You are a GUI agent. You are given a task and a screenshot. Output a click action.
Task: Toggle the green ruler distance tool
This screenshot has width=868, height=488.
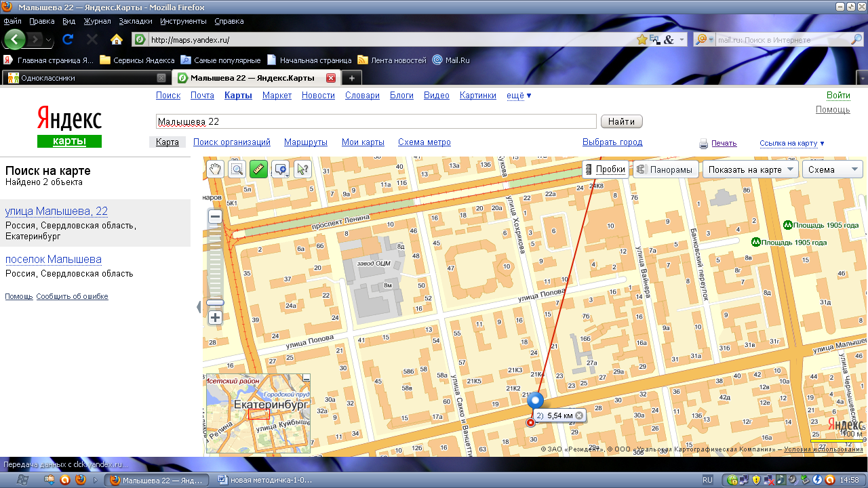pyautogui.click(x=258, y=169)
